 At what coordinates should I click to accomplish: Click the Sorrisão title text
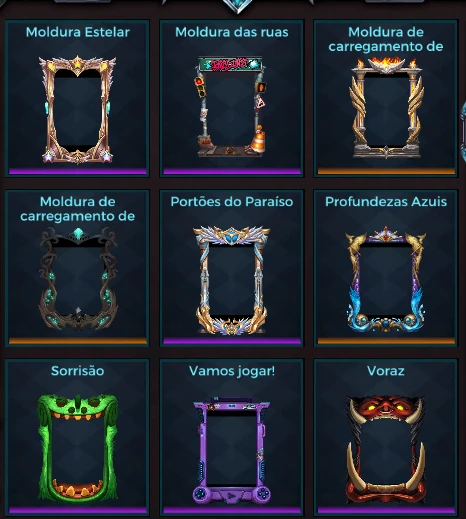[78, 371]
